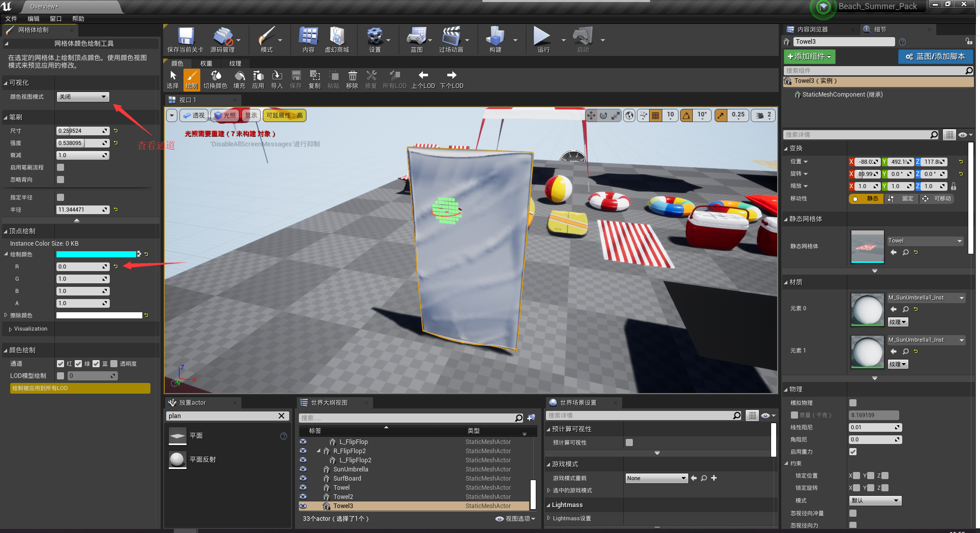Switch to Weights (权重) tab

[206, 64]
